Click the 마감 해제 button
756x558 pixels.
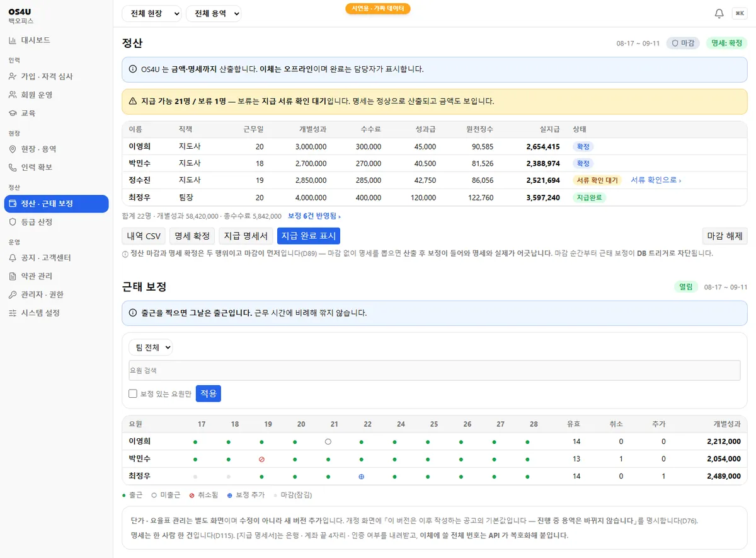[724, 236]
